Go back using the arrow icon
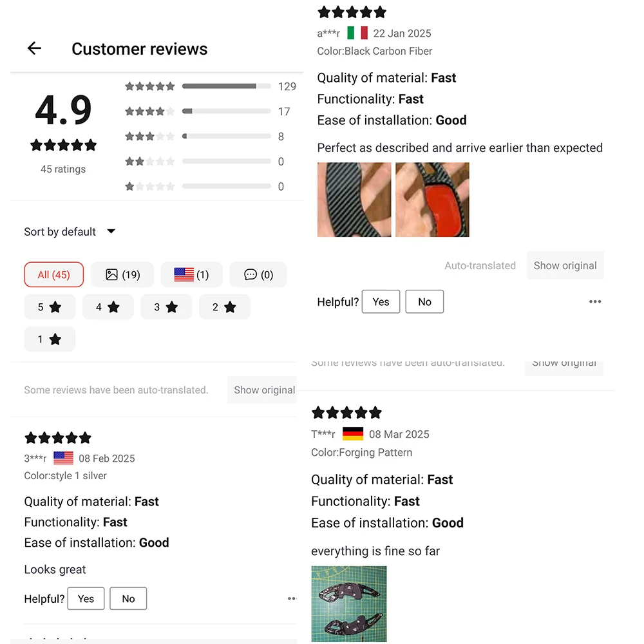Screen dimensions: 644x644 [x=34, y=48]
